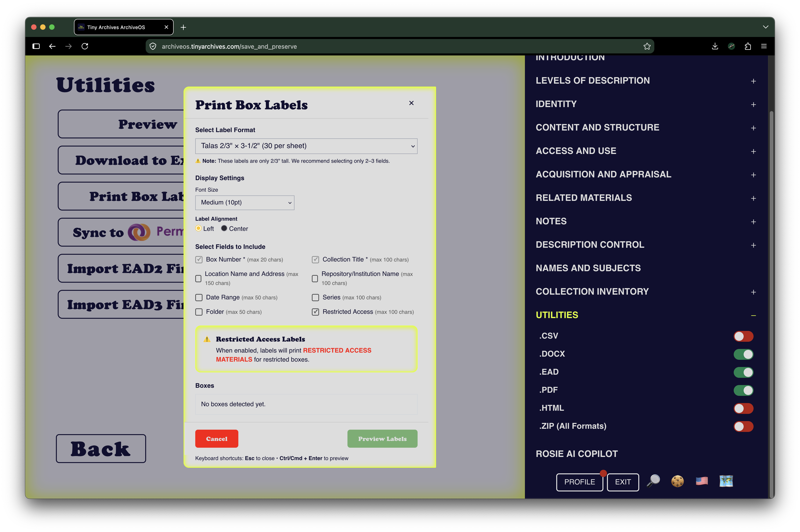Uncheck the Restricted Access checkbox
Screen dimensions: 800x532
tap(315, 312)
